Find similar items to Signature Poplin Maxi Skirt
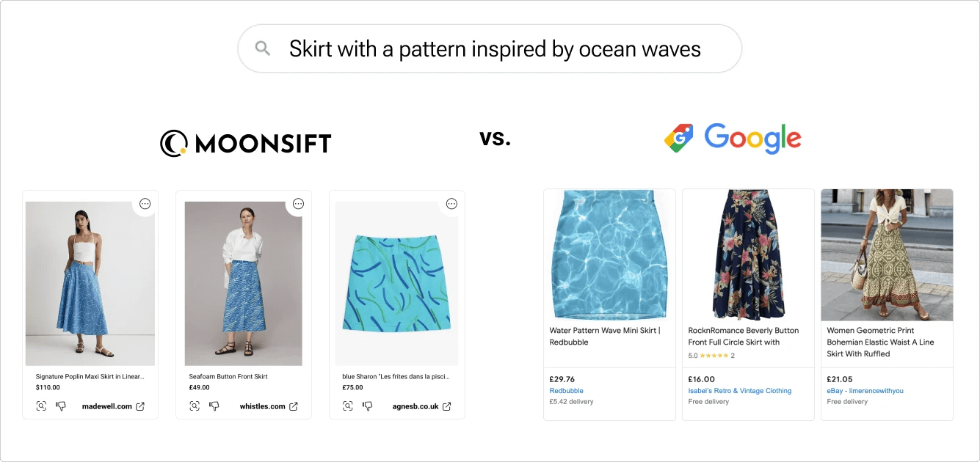Screen dimensions: 980x462 [x=42, y=406]
